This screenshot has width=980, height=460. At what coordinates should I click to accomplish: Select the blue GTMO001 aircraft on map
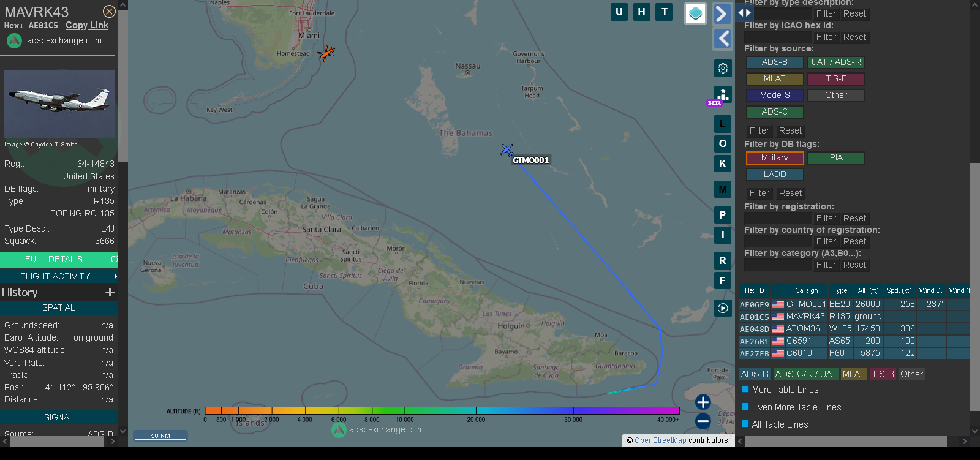click(507, 149)
